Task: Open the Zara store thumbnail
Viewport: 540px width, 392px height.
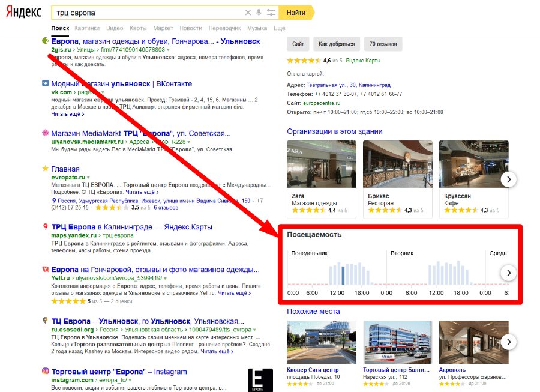Action: point(322,164)
